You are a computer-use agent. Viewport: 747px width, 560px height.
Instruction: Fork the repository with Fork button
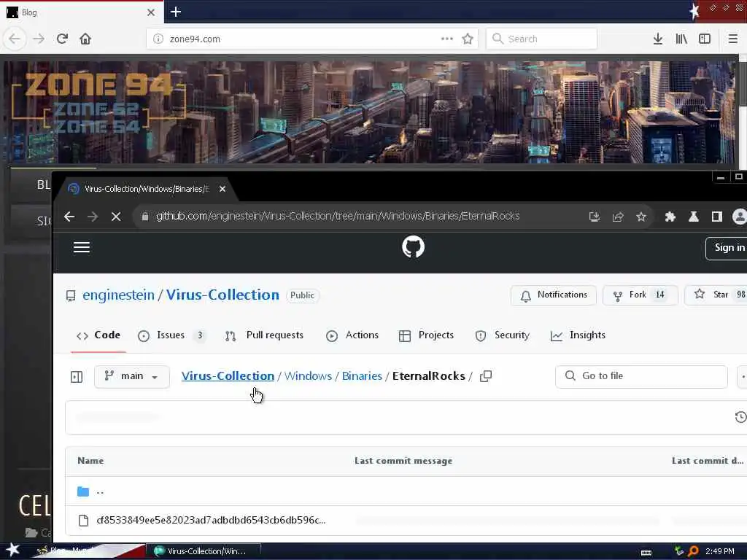pyautogui.click(x=640, y=295)
